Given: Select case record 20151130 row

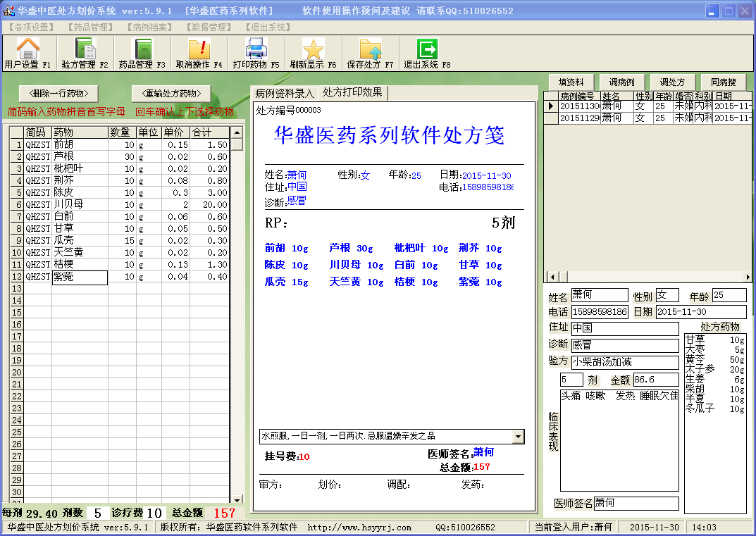Looking at the screenshot, I should 647,106.
